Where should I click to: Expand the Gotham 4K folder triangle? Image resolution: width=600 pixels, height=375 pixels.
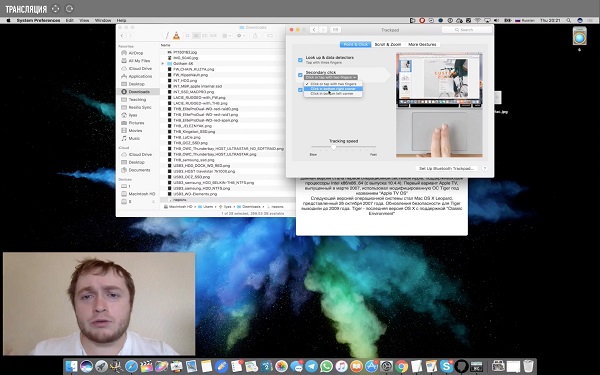pos(163,64)
